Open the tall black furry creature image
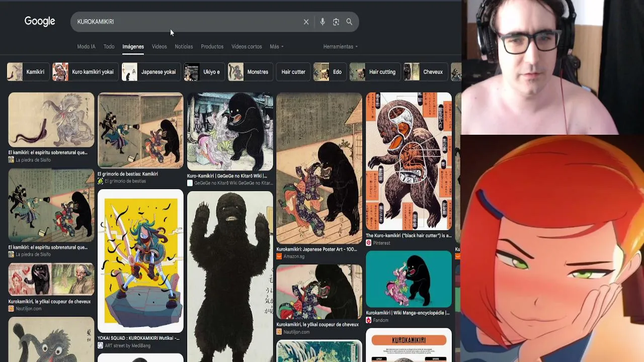The image size is (644, 362). (x=230, y=277)
